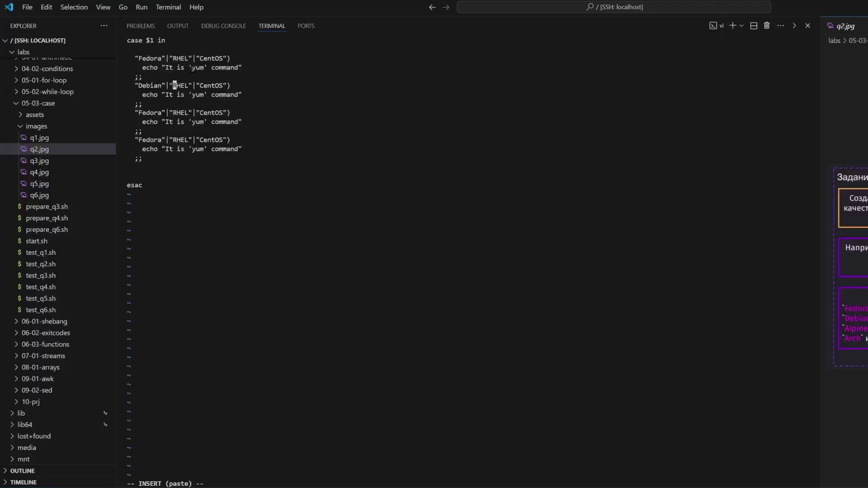Open the VS Code logo menu
The image size is (868, 488).
pyautogui.click(x=9, y=7)
